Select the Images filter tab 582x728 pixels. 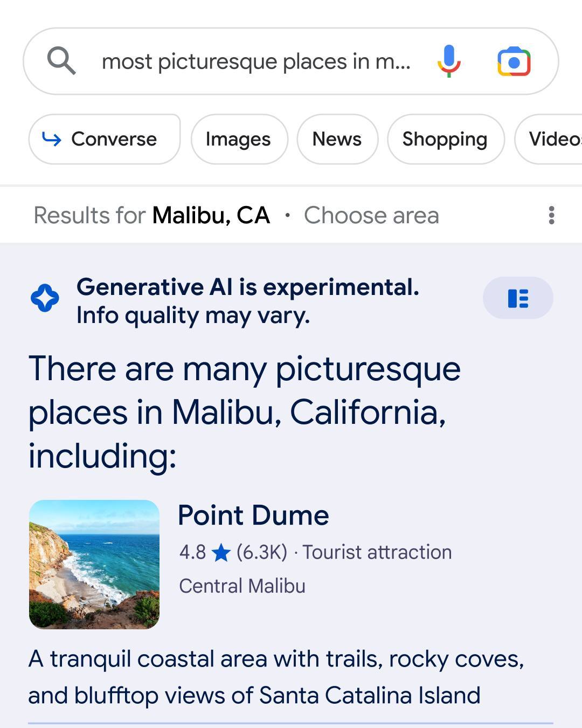click(238, 139)
